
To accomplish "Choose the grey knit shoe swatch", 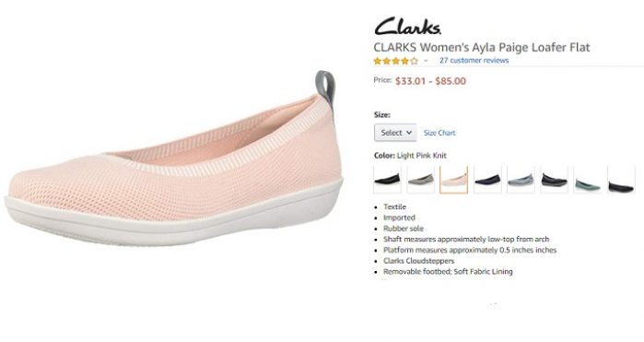I will click(420, 180).
